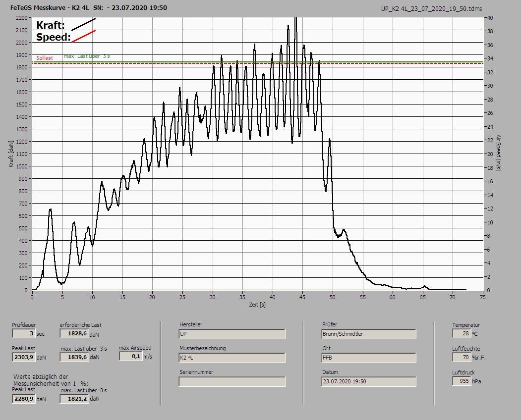This screenshot has height=420, width=521.
Task: Click the Ort field containing FFB
Action: [x=369, y=358]
